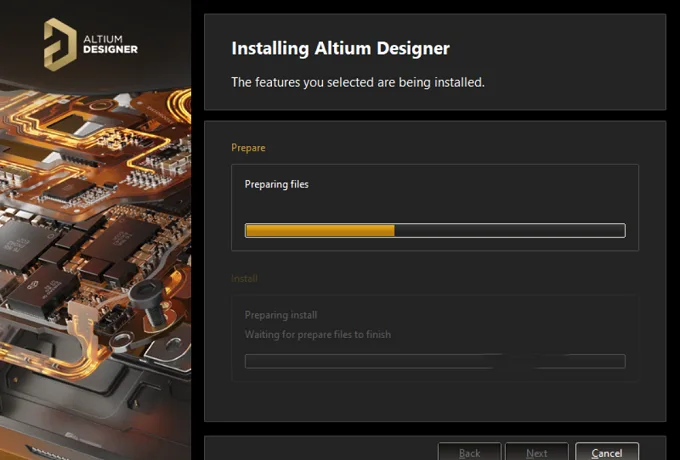The width and height of the screenshot is (680, 460).
Task: Click the empty Install progress bar
Action: coord(435,361)
